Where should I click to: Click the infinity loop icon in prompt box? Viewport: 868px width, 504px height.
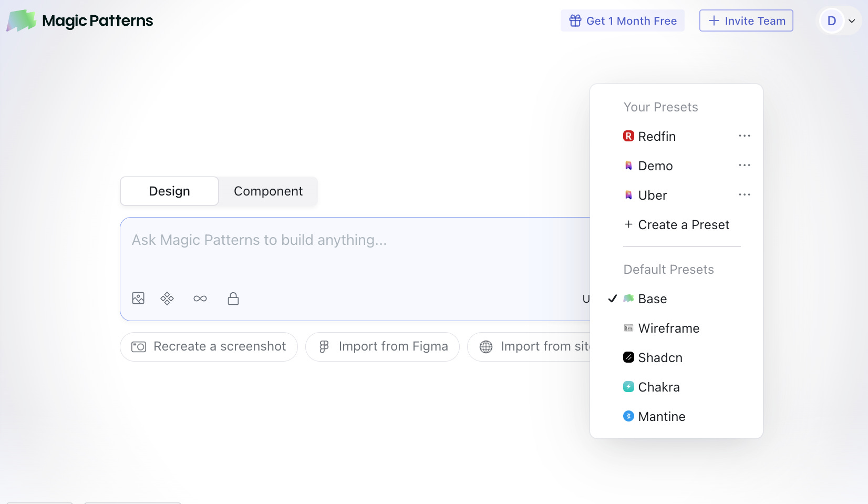[200, 299]
